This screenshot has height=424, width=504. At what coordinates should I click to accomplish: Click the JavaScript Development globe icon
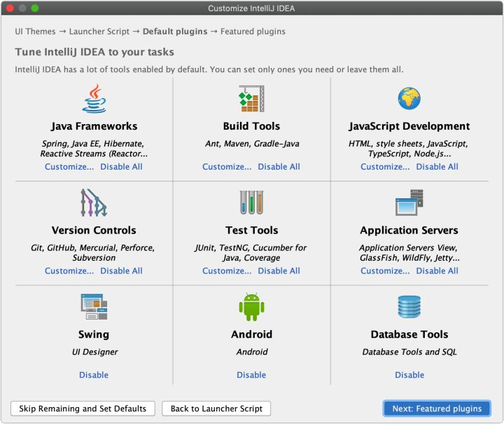[409, 99]
